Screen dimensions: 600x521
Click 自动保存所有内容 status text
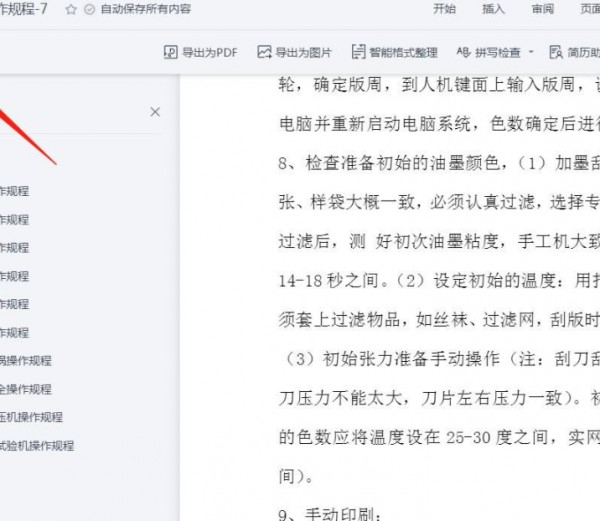click(146, 9)
